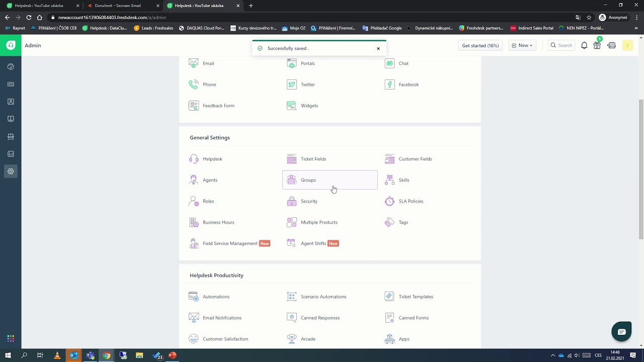Open Business Hours settings
Image resolution: width=644 pixels, height=362 pixels.
pyautogui.click(x=212, y=222)
